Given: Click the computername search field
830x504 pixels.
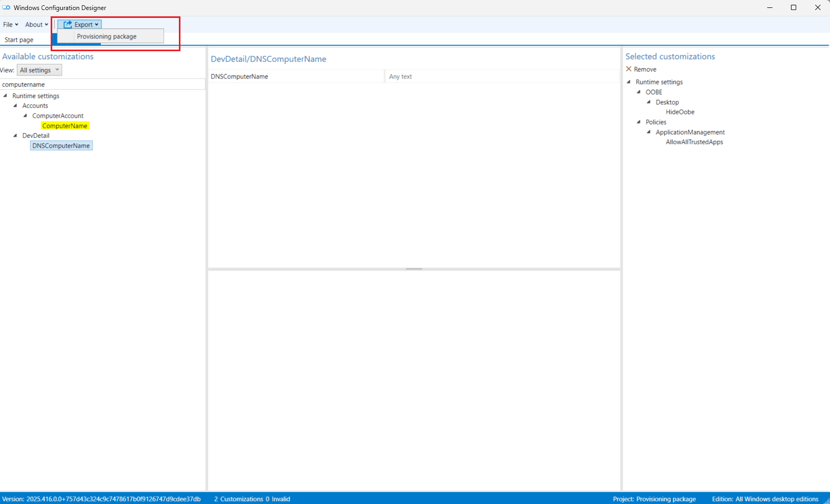Looking at the screenshot, I should point(102,84).
